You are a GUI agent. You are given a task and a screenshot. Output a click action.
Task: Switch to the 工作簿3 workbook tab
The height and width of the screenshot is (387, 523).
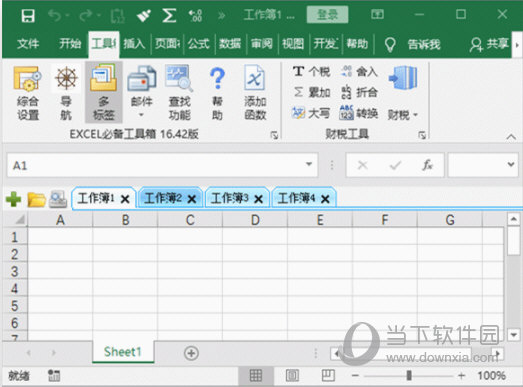pos(237,199)
